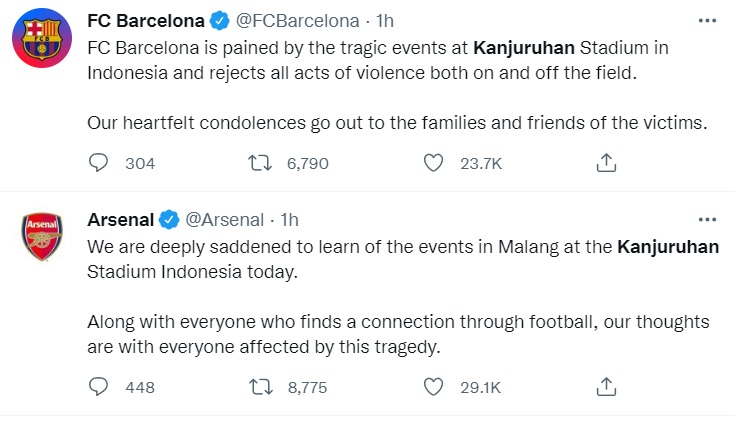Viewport: 735px width, 428px height.
Task: Retweet the FC Barcelona tweet
Action: (260, 163)
